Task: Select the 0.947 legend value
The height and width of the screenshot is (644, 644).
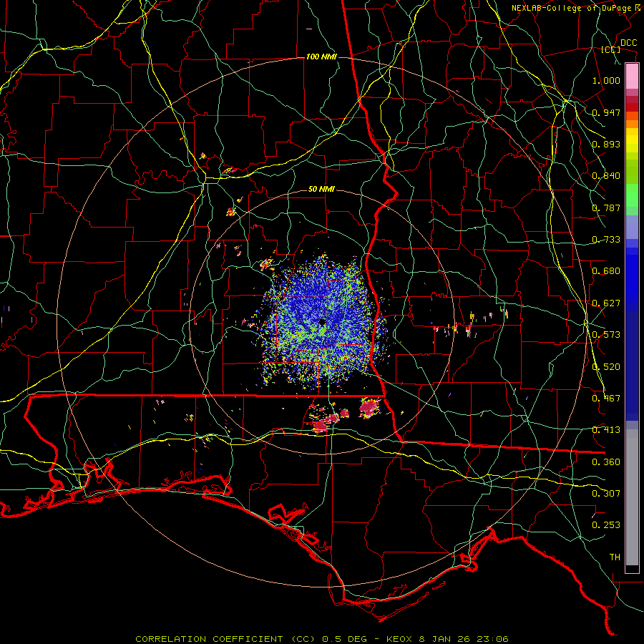Action: tap(606, 112)
